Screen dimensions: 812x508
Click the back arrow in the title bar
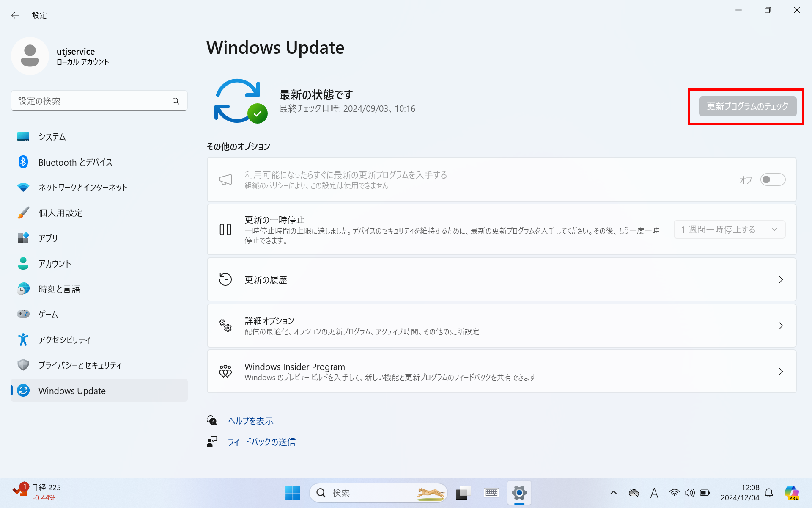[x=15, y=15]
